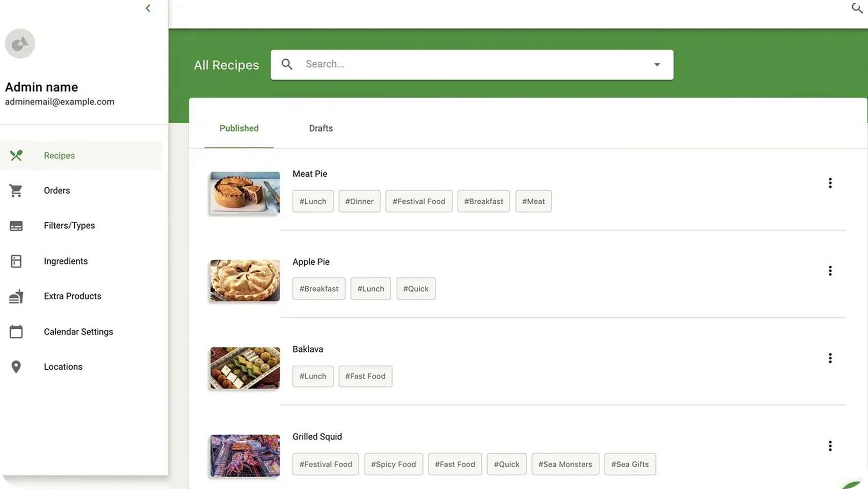
Task: Click the Ingredients fridge icon
Action: pyautogui.click(x=16, y=261)
